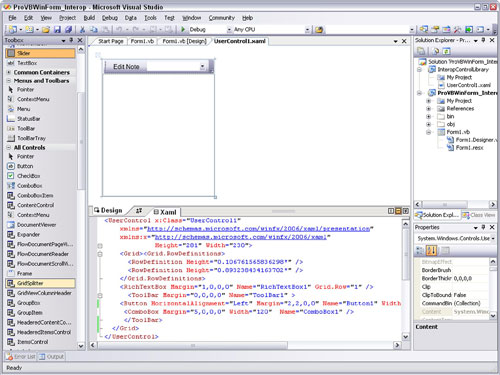Click the Edit Note button in designer
Viewport: 500px width, 375px height.
pyautogui.click(x=126, y=67)
